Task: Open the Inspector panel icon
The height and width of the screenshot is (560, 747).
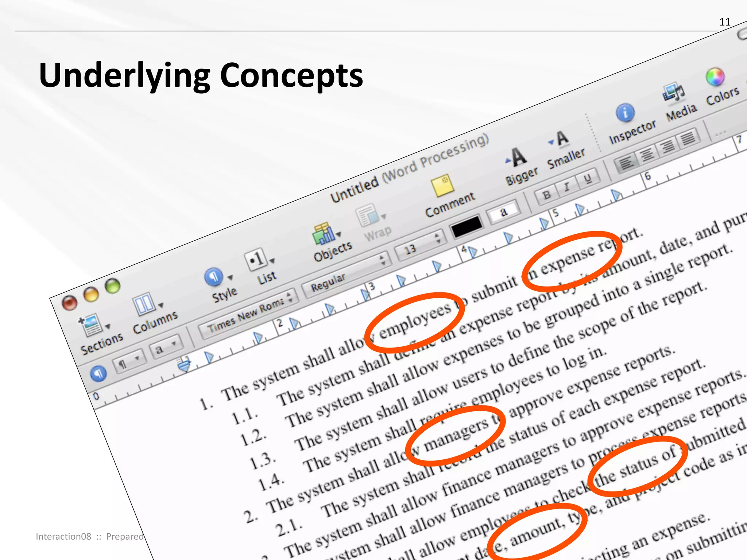Action: point(625,113)
